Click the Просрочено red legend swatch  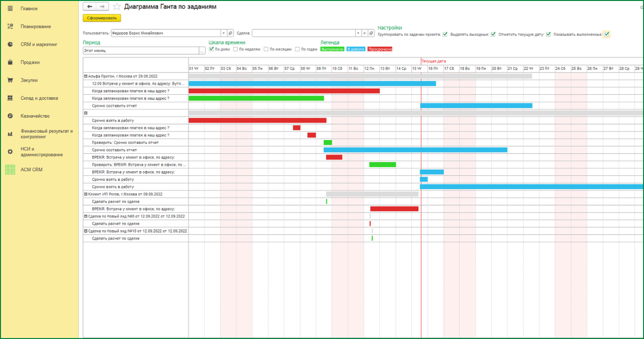[380, 49]
